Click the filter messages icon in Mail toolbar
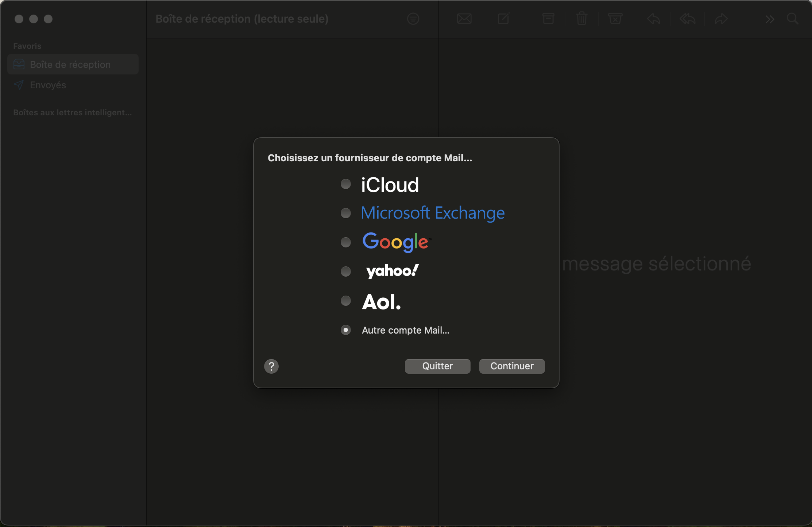This screenshot has height=527, width=812. pyautogui.click(x=413, y=19)
